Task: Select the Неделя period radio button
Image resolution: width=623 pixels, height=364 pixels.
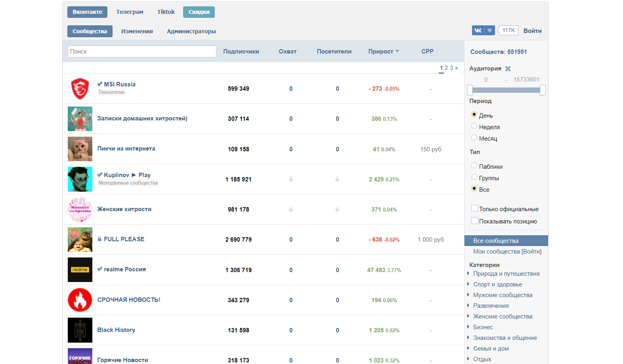Action: click(x=474, y=126)
